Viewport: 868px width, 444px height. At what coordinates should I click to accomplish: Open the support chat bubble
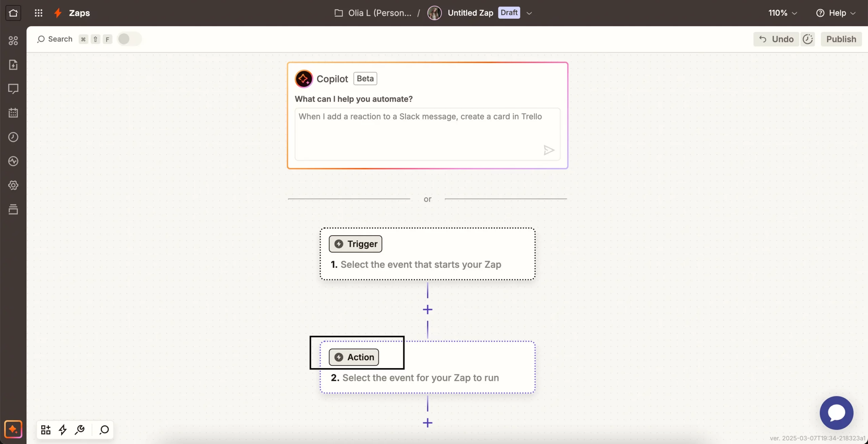[x=836, y=413]
